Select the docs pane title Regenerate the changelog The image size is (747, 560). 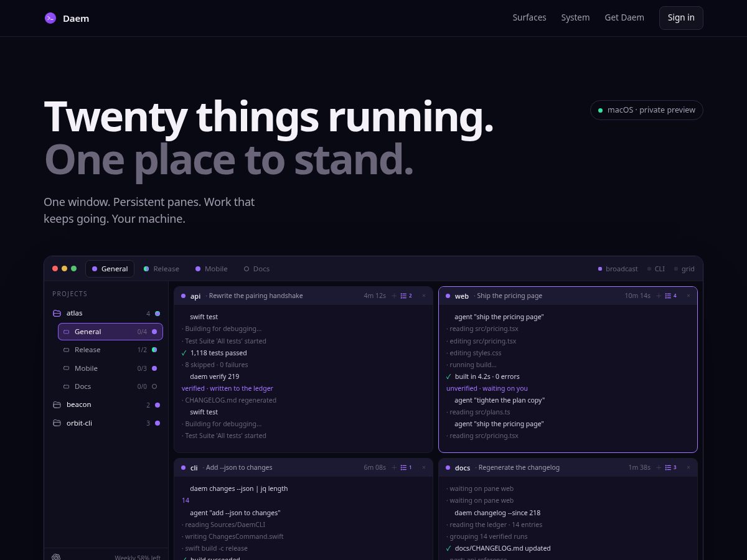tap(519, 467)
